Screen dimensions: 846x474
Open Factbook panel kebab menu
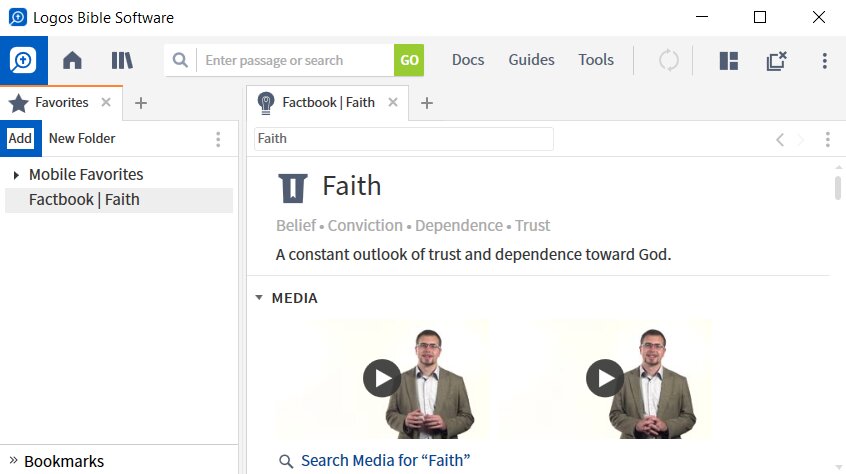828,140
